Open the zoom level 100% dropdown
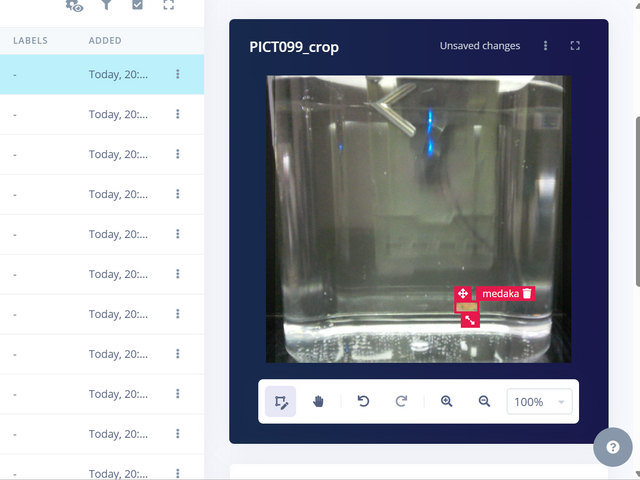The height and width of the screenshot is (480, 640). click(x=540, y=401)
